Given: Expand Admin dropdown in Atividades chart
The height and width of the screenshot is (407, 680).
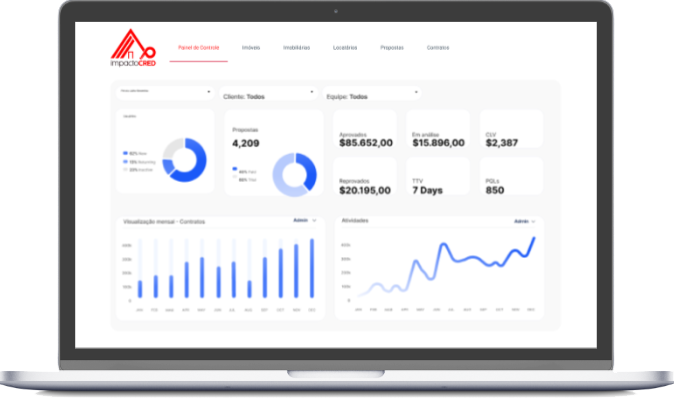Looking at the screenshot, I should point(525,221).
